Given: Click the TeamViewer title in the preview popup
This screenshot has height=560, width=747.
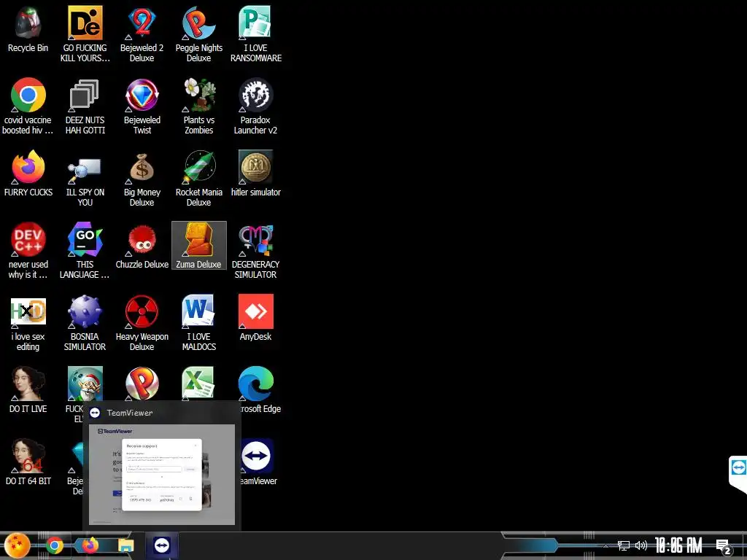Looking at the screenshot, I should click(130, 413).
